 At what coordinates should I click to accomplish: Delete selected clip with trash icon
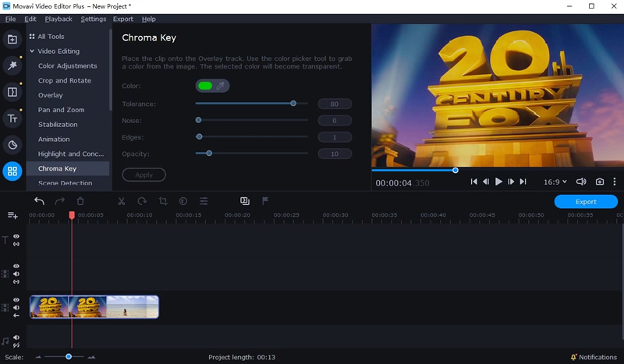[80, 201]
